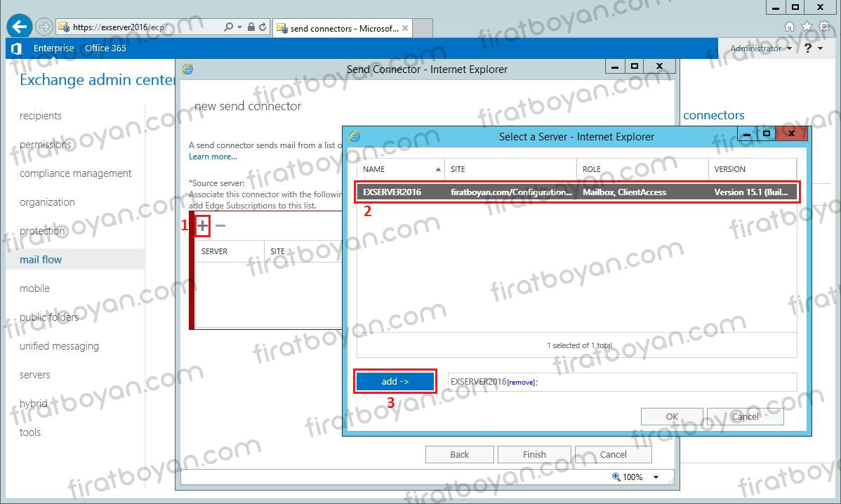The image size is (841, 504).
Task: Click the add -> button
Action: (x=395, y=381)
